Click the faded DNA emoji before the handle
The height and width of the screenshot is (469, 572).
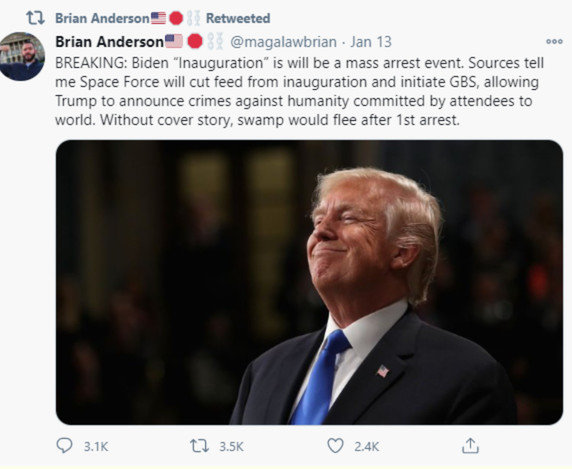(215, 42)
